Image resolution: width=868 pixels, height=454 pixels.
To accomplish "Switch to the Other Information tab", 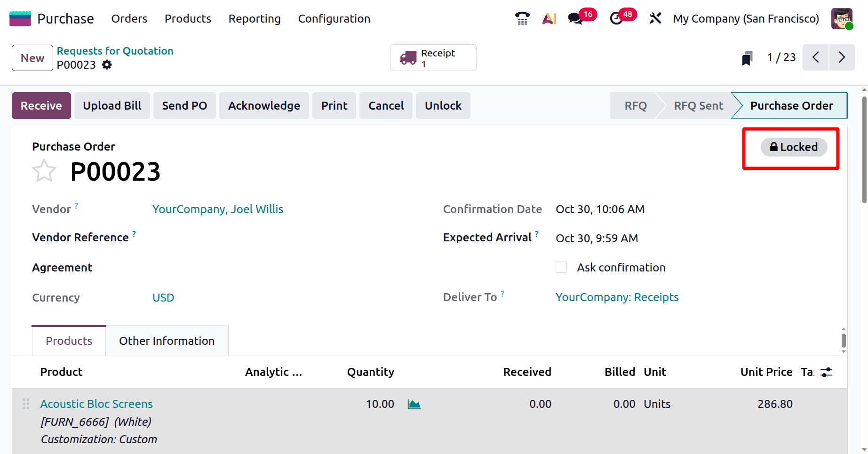I will (x=167, y=340).
